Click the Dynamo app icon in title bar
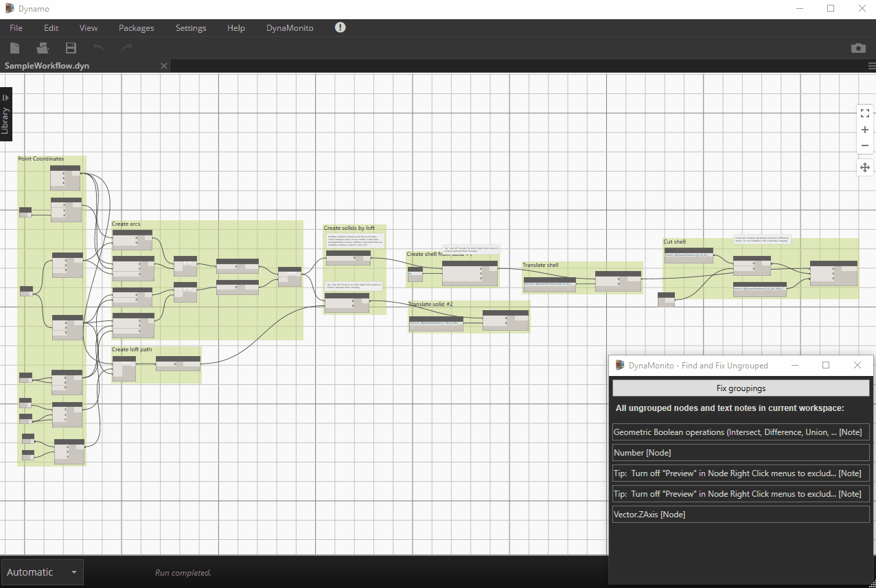Image resolution: width=876 pixels, height=588 pixels. click(10, 9)
